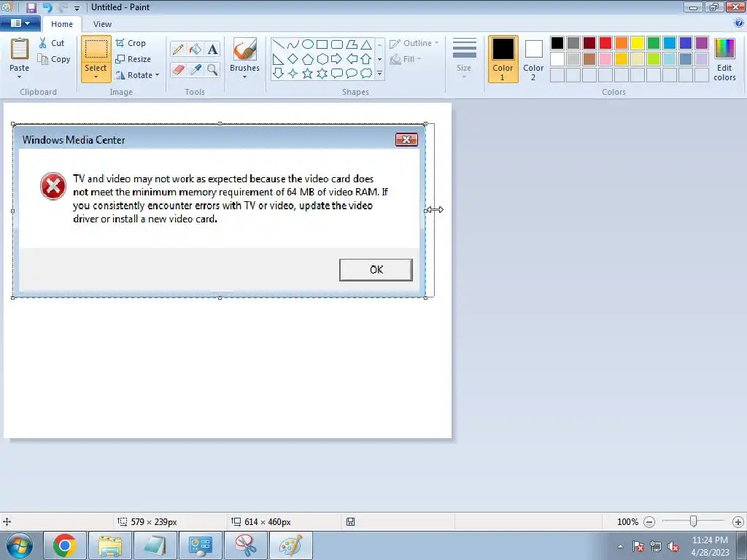This screenshot has height=560, width=747.
Task: Open Google Chrome from the taskbar
Action: coord(65,545)
